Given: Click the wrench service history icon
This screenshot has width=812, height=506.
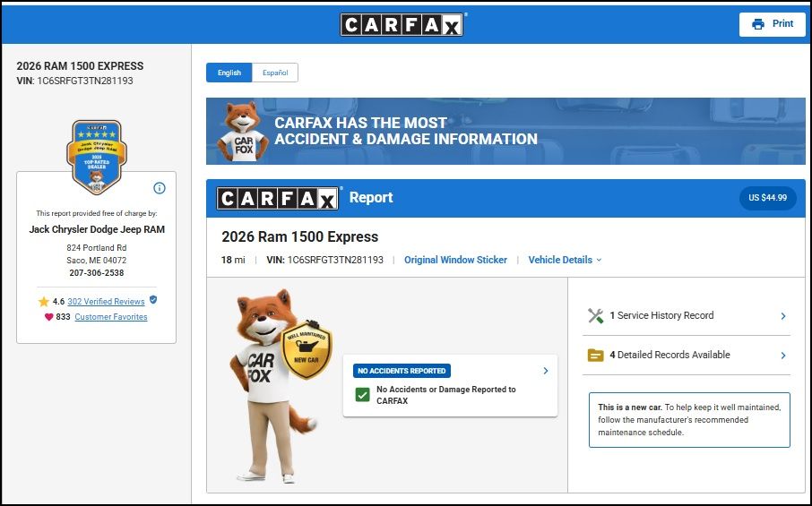Looking at the screenshot, I should (595, 315).
